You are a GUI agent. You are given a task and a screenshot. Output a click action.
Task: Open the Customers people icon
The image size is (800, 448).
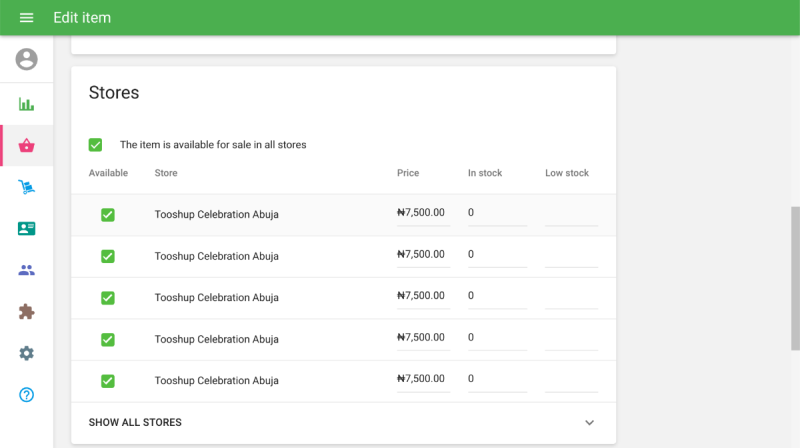click(27, 270)
